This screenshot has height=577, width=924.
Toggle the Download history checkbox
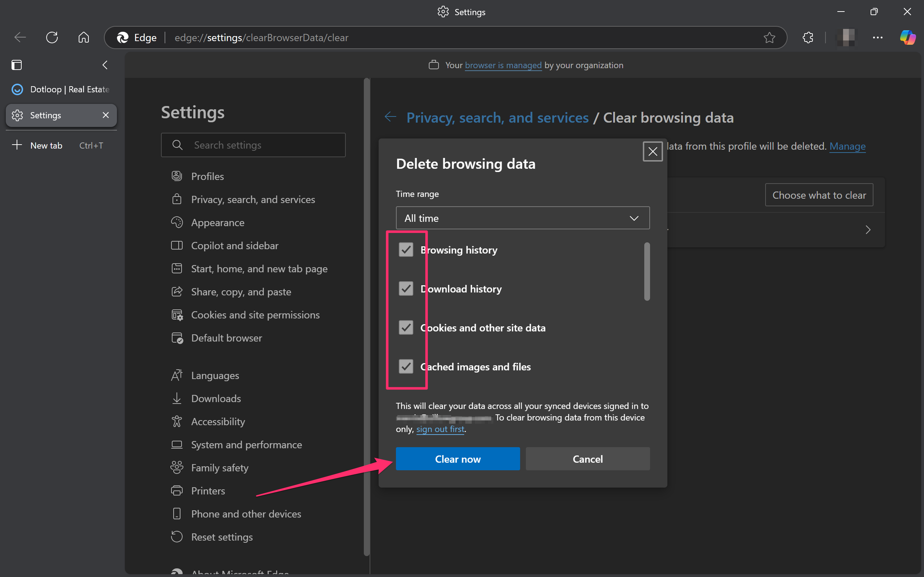click(406, 288)
